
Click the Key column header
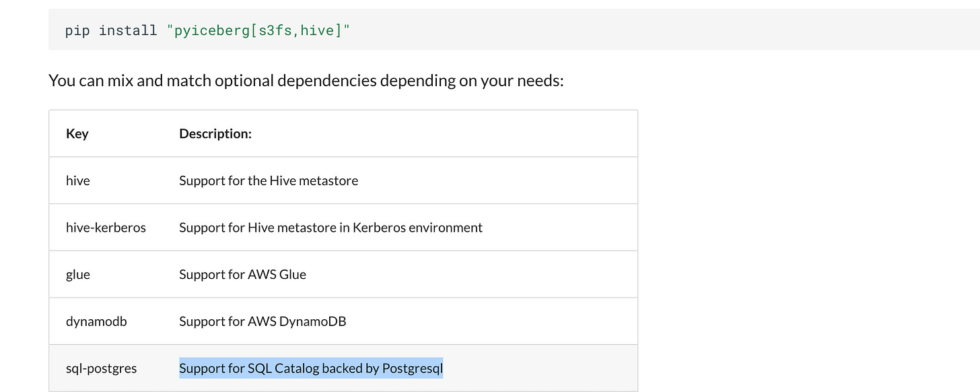tap(77, 133)
